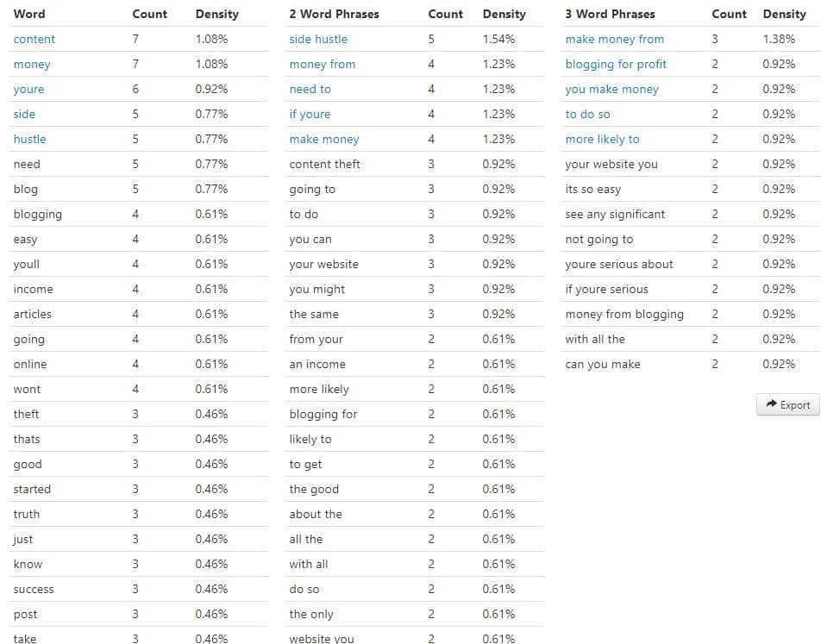
Task: Select the 'need to' phrase link
Action: coord(310,89)
